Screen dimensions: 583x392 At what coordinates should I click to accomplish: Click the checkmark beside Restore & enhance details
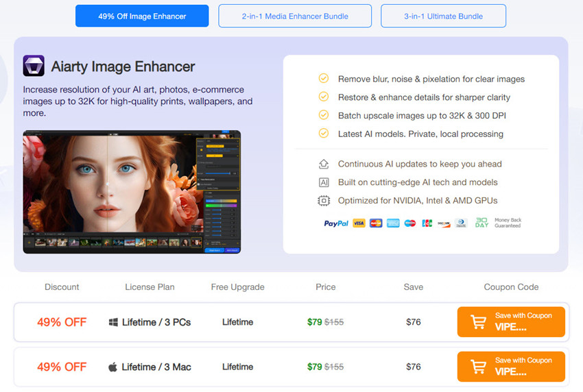point(324,97)
